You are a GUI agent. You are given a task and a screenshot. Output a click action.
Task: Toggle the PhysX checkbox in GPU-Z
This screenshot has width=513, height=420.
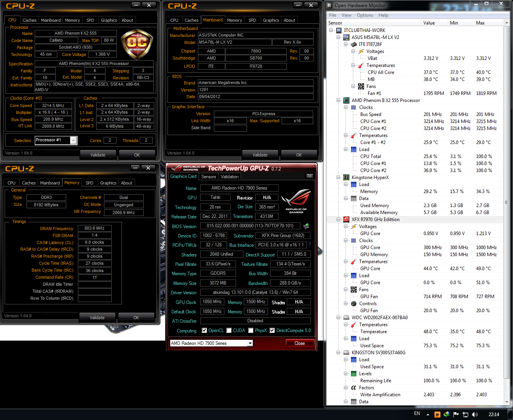pos(251,330)
